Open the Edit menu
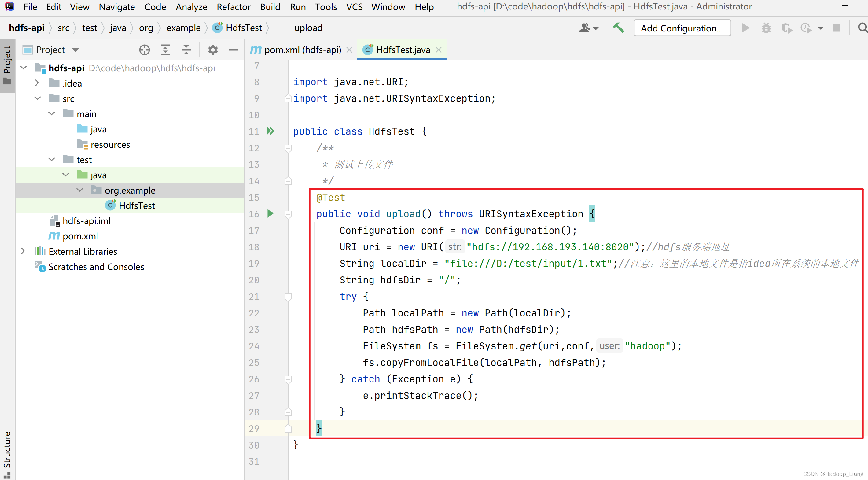 [53, 7]
